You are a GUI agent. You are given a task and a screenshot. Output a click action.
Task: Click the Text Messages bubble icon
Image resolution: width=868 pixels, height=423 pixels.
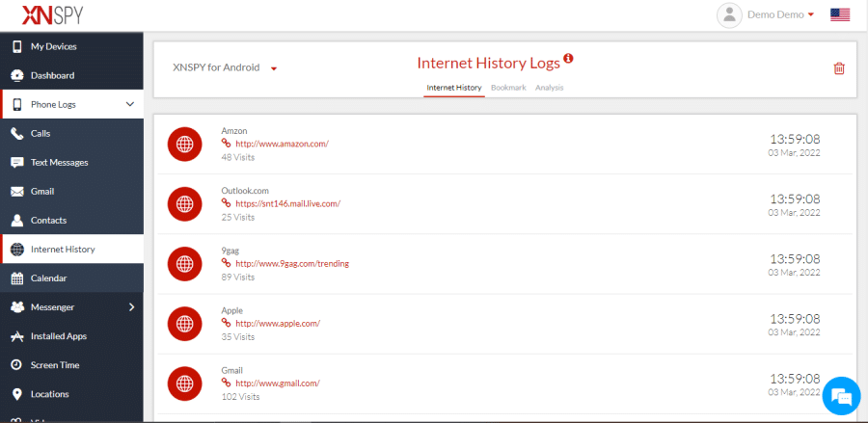(x=17, y=163)
